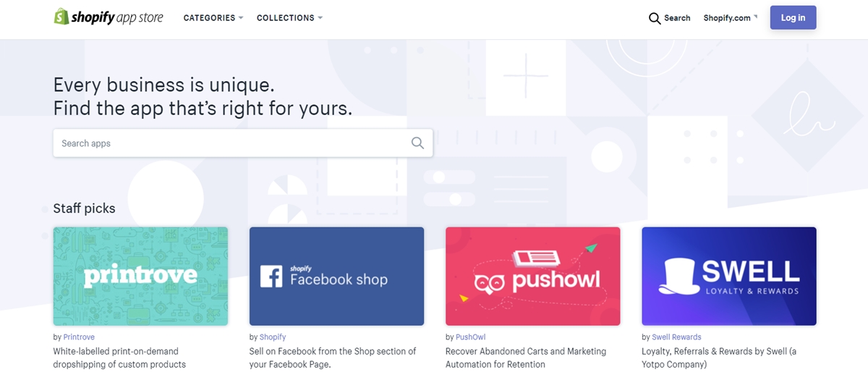Open the Facebook shop app thumbnail
This screenshot has width=868, height=375.
tap(336, 276)
